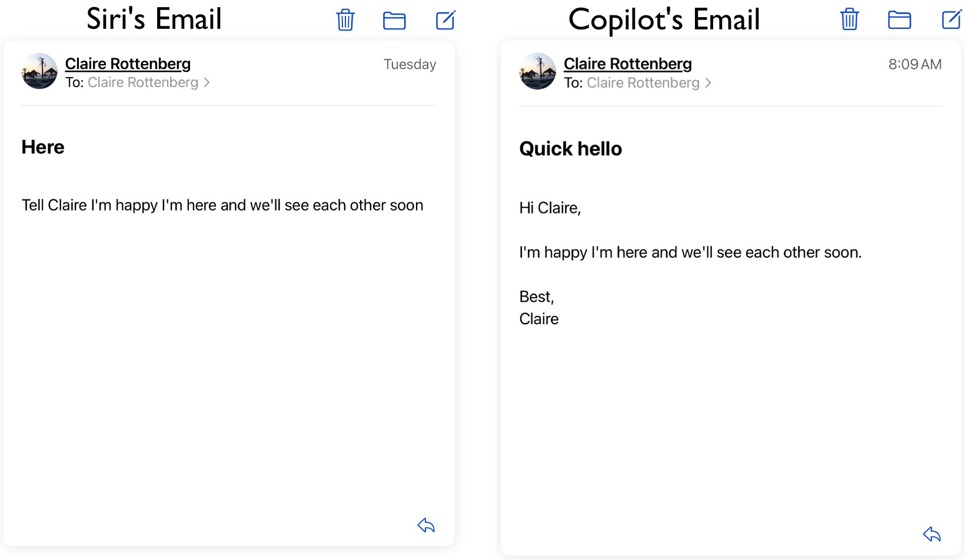The image size is (965, 560).
Task: Move Copilot's email with the folder icon
Action: pyautogui.click(x=900, y=20)
